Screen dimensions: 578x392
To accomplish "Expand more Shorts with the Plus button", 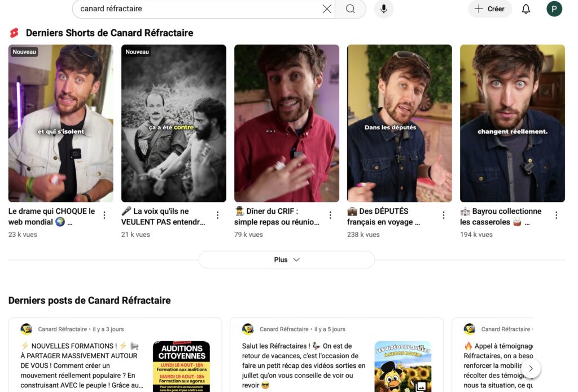I will (287, 259).
